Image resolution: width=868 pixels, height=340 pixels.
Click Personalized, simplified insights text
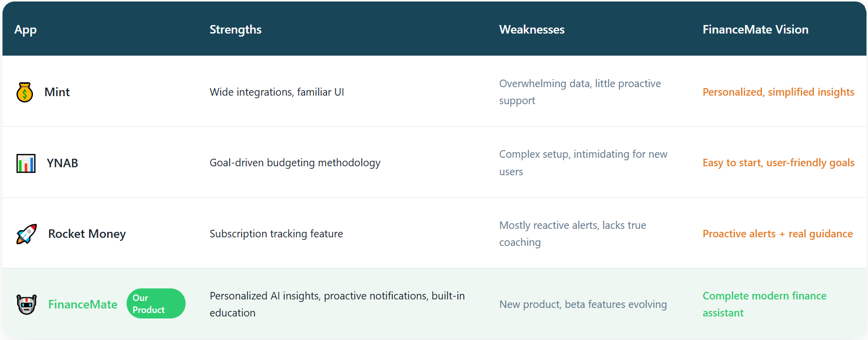(x=778, y=92)
